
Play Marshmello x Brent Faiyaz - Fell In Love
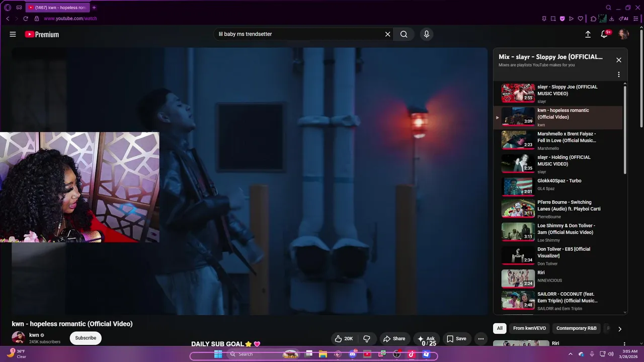(558, 140)
